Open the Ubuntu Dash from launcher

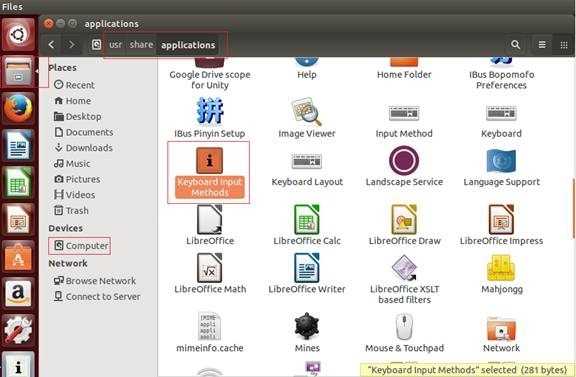(x=18, y=35)
